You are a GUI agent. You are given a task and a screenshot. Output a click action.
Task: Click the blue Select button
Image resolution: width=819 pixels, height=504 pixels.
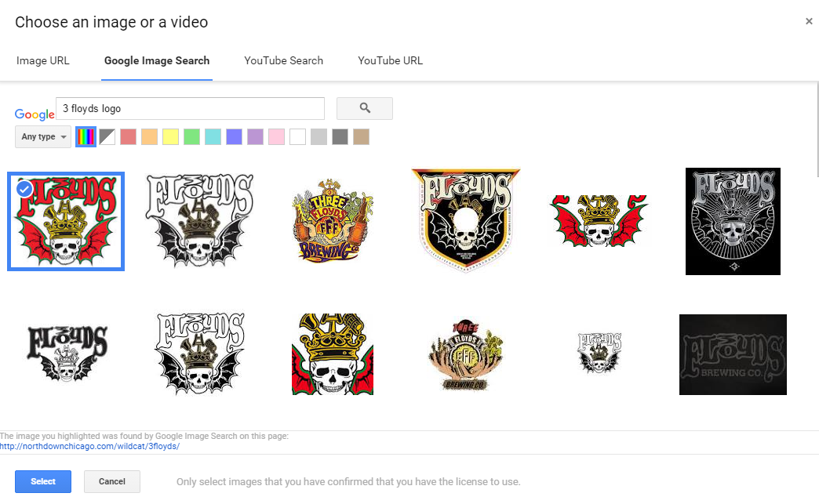tap(43, 481)
